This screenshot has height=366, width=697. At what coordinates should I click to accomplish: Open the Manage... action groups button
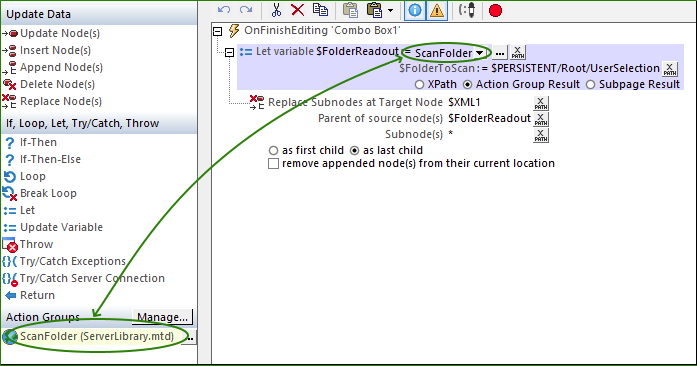[162, 317]
